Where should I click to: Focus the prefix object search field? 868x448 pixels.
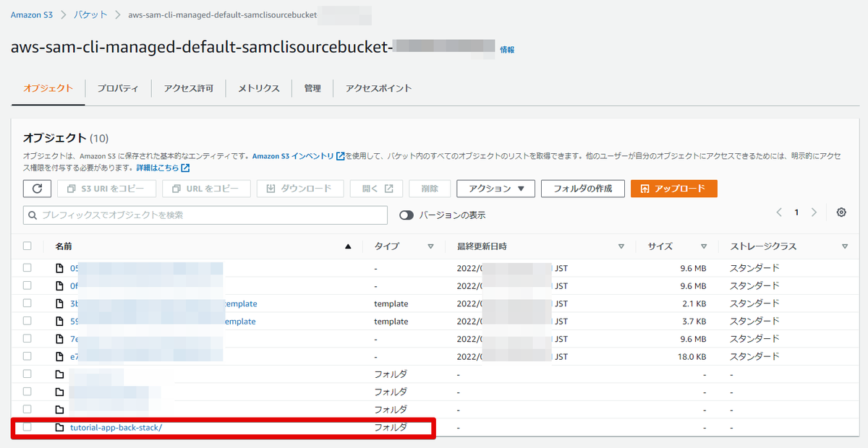(205, 215)
